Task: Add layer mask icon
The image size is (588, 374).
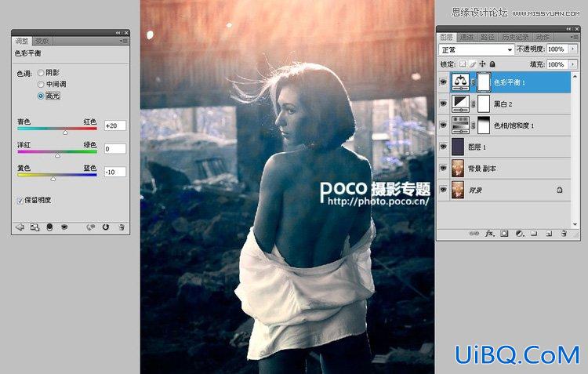Action: pos(504,234)
